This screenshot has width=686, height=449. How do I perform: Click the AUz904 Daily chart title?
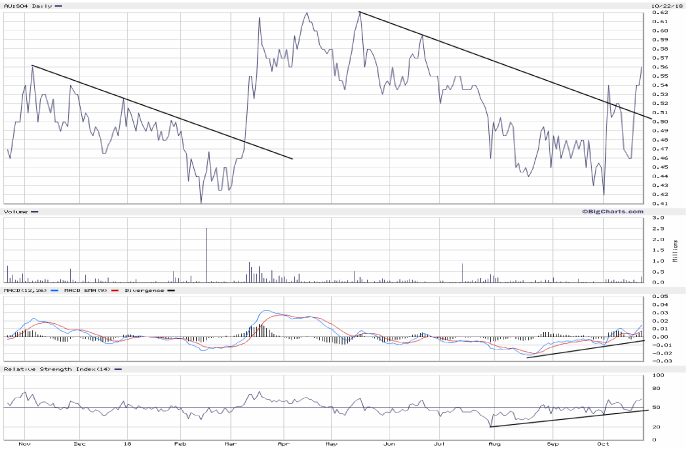click(x=29, y=6)
